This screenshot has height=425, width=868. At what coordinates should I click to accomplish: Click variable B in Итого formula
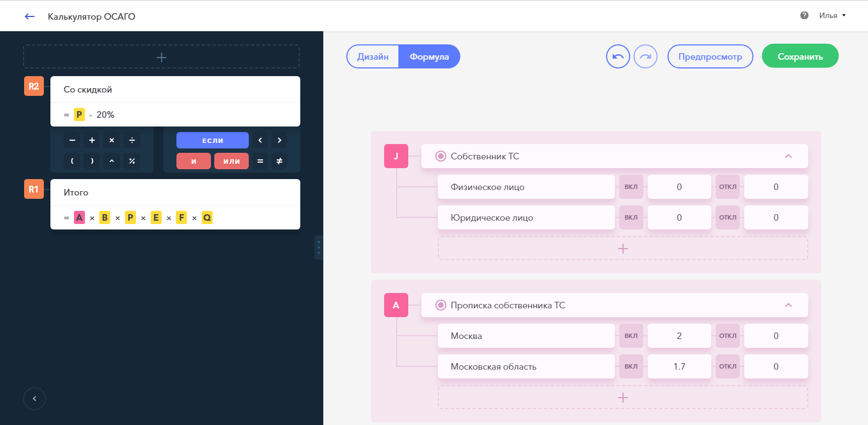[105, 217]
